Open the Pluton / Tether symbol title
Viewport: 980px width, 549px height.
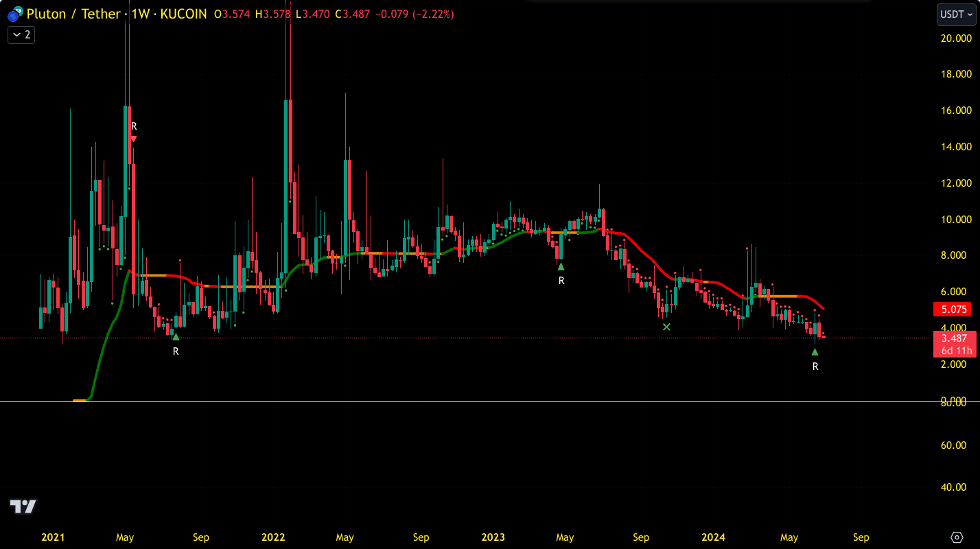[x=73, y=14]
